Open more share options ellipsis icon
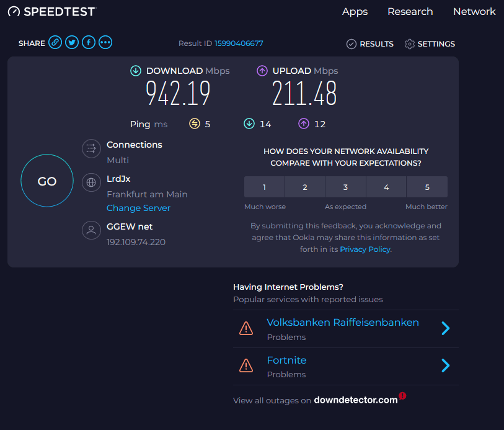The height and width of the screenshot is (430, 504). click(x=105, y=42)
